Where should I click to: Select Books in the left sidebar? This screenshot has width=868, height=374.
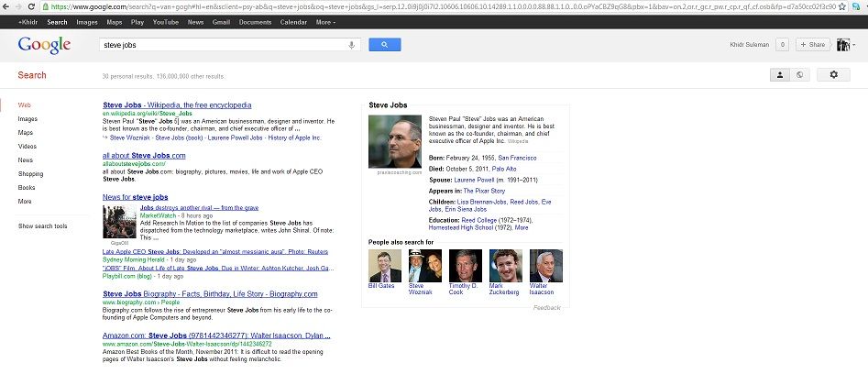click(x=27, y=188)
